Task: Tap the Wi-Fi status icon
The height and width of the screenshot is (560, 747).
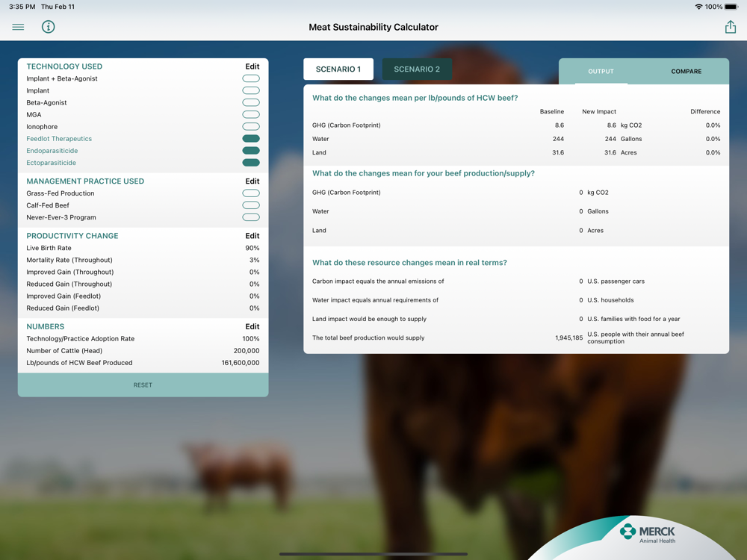Action: pos(698,7)
